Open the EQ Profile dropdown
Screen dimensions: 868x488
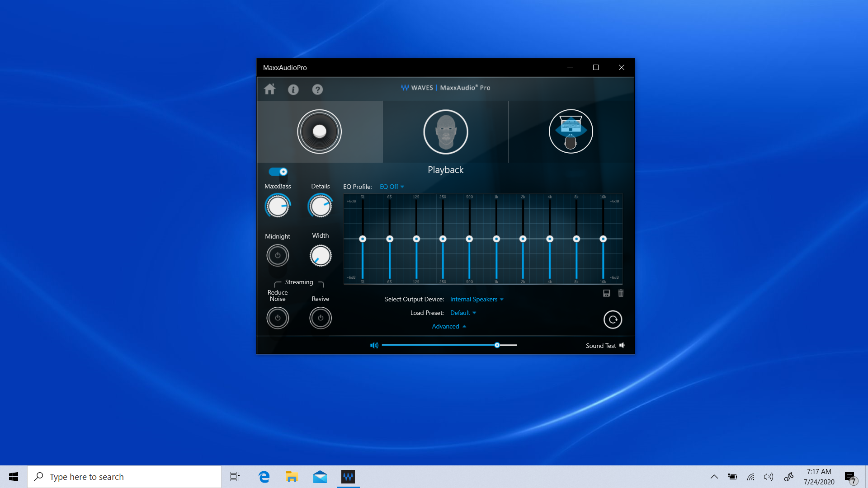tap(392, 187)
